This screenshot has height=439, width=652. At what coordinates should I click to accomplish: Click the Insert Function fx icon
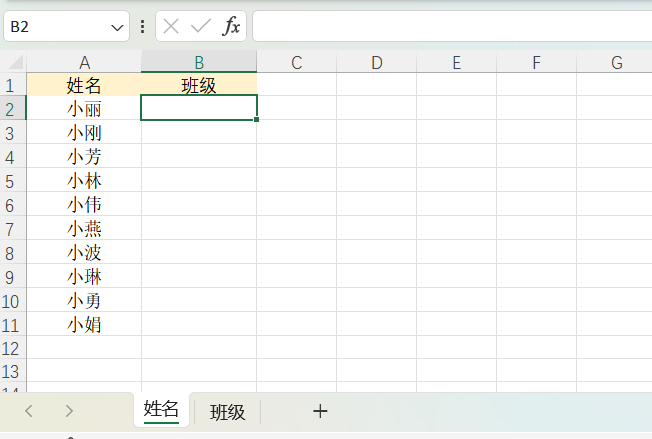pyautogui.click(x=231, y=27)
